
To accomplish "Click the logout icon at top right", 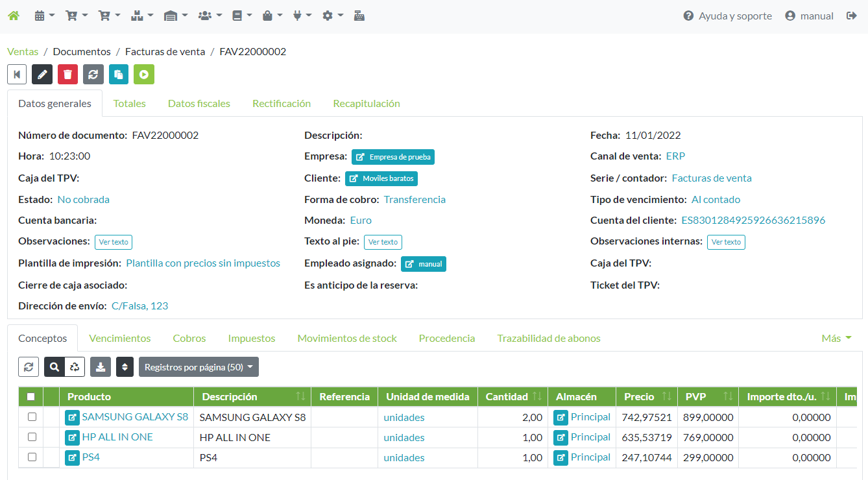I will (x=852, y=16).
